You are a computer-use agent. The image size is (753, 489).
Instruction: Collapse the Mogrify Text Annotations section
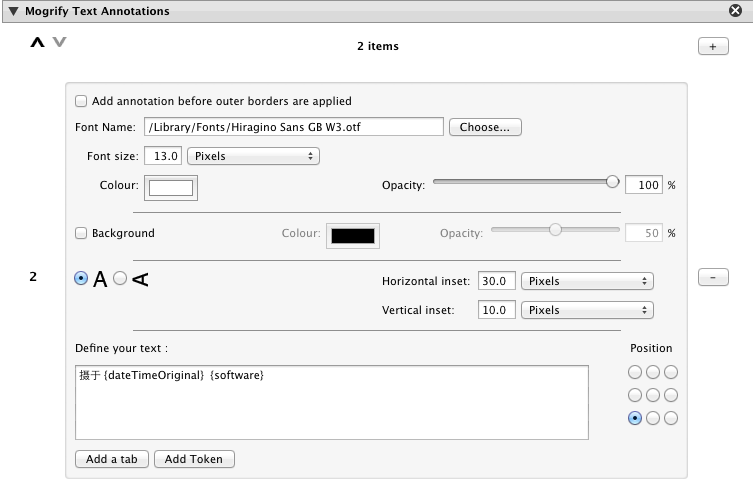[x=13, y=11]
